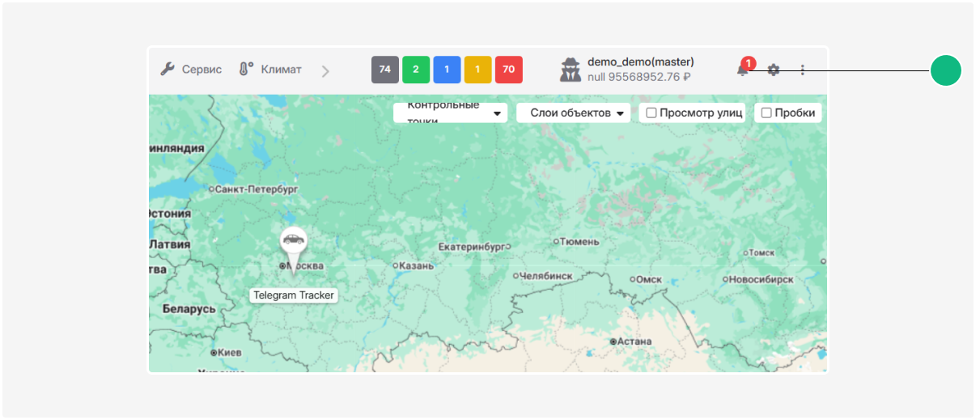Click the spy avatar user icon
Viewport: 980px width, 420px height.
(x=571, y=70)
